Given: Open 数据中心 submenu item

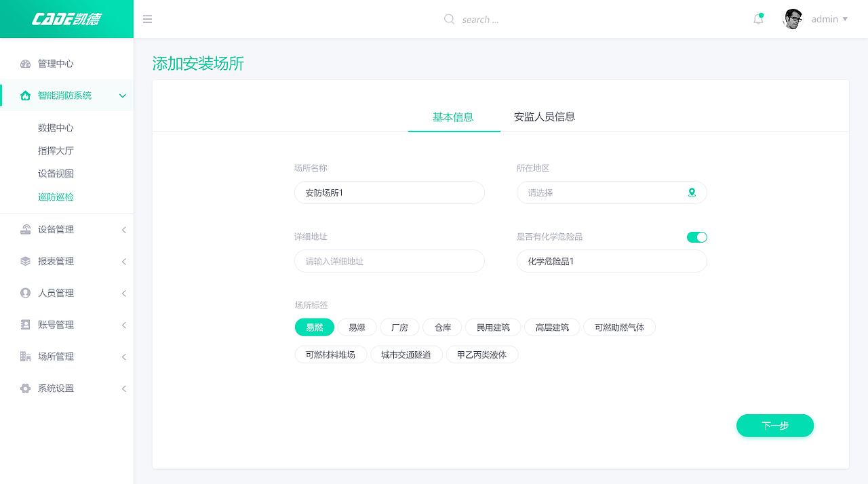Looking at the screenshot, I should click(56, 128).
